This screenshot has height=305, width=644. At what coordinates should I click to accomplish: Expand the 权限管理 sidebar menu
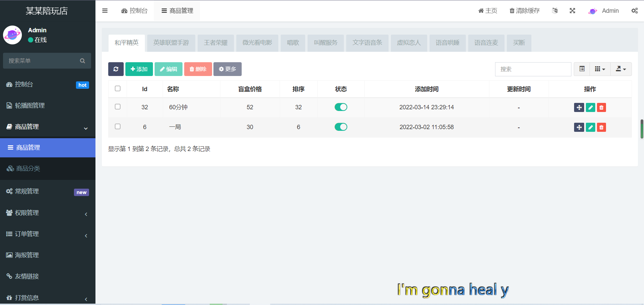click(x=48, y=213)
